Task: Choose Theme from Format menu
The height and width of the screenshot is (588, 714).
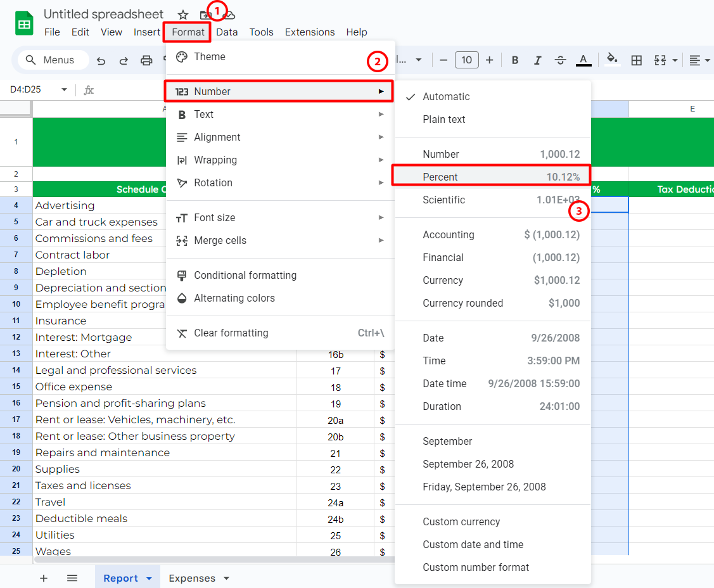Action: 280,57
